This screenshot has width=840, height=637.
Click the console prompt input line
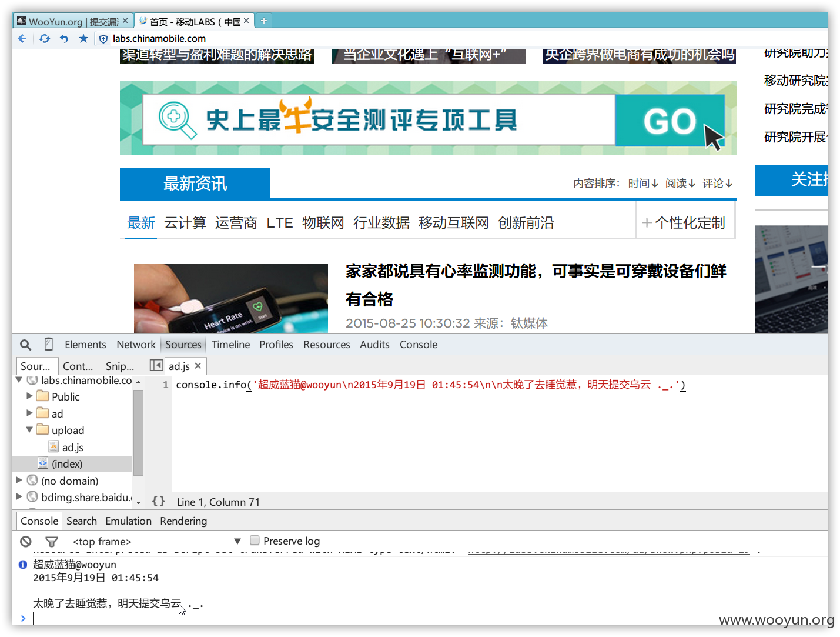pyautogui.click(x=429, y=618)
